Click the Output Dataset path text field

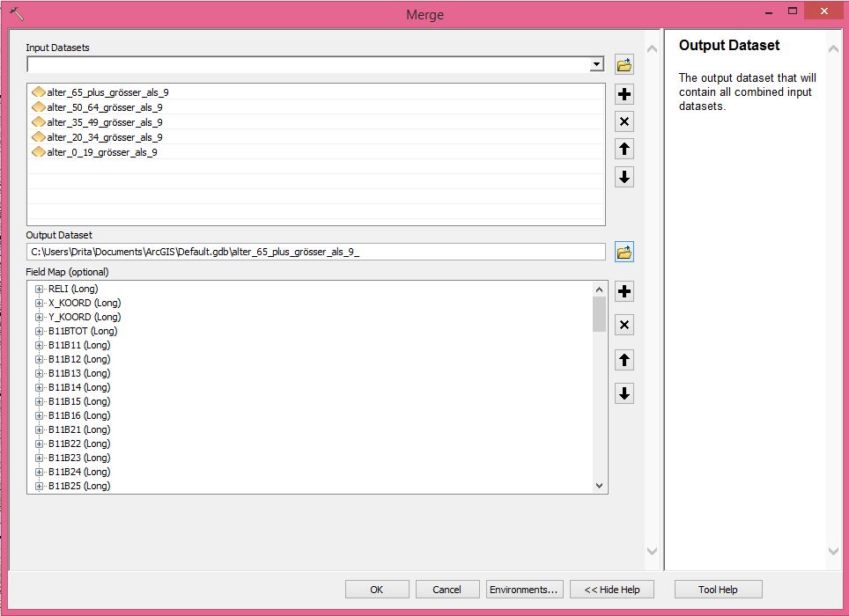point(315,253)
